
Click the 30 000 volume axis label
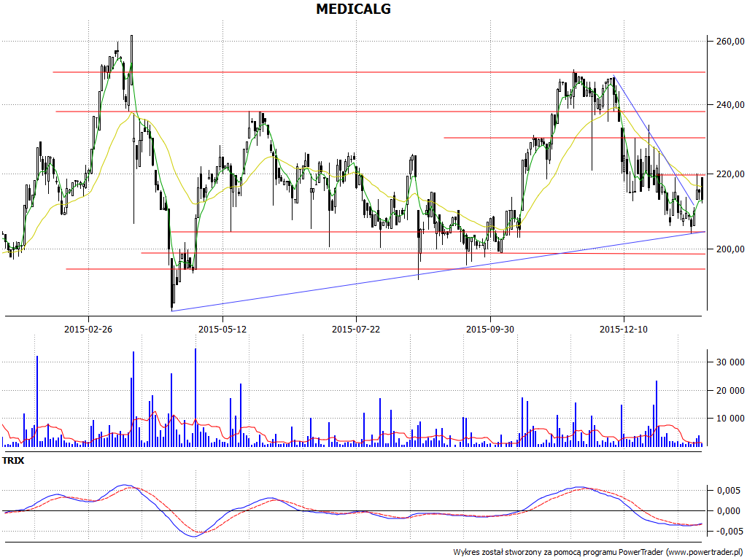(x=730, y=362)
